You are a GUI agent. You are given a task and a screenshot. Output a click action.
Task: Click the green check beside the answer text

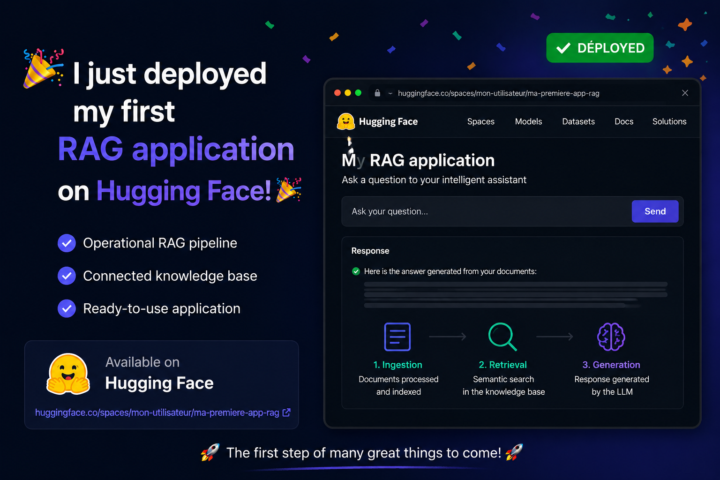[355, 271]
